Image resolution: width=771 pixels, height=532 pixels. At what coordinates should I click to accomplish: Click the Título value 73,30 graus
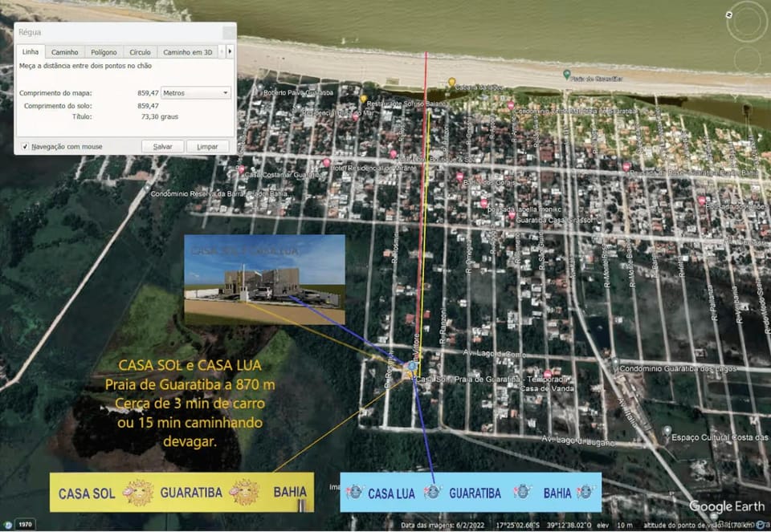[160, 117]
